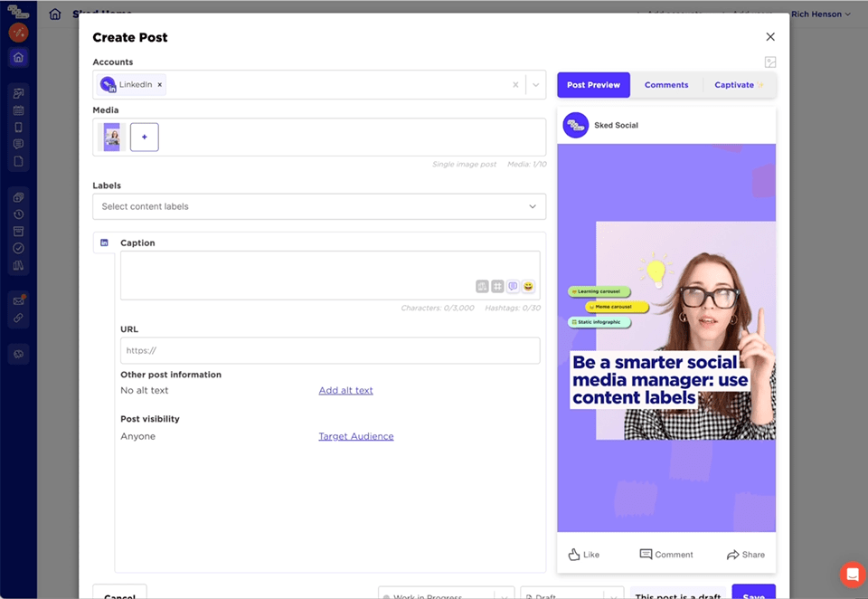Open the Draft scheduling dropdown
Viewport: 868px width, 599px height.
(571, 593)
